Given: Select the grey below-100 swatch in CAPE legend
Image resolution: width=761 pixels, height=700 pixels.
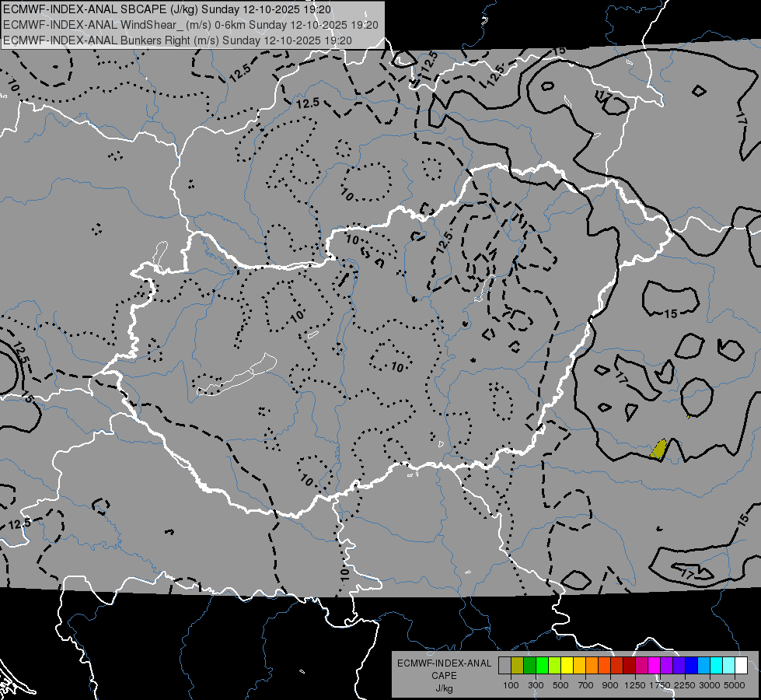Looking at the screenshot, I should coord(504,666).
